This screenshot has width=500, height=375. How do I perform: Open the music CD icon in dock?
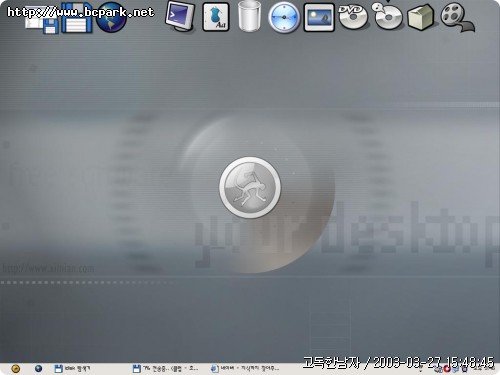point(387,16)
